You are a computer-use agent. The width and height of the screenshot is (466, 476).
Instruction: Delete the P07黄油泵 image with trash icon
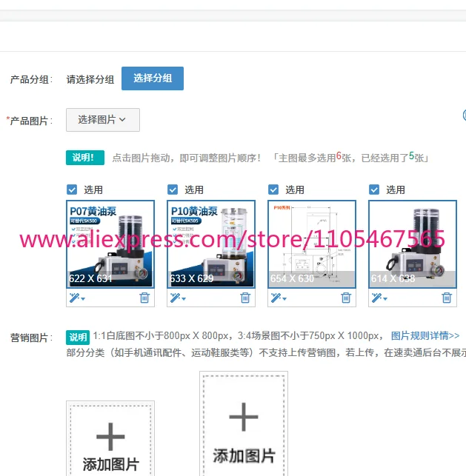(x=144, y=298)
